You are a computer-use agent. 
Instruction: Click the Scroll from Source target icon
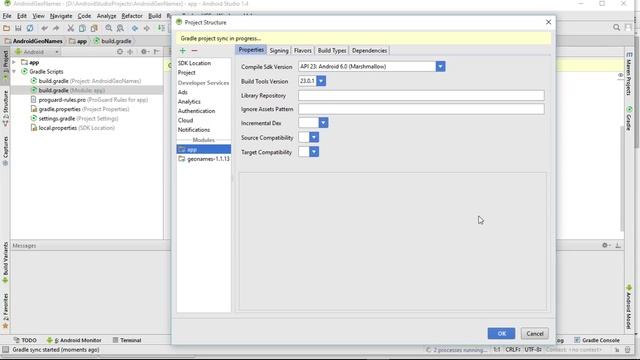(120, 52)
